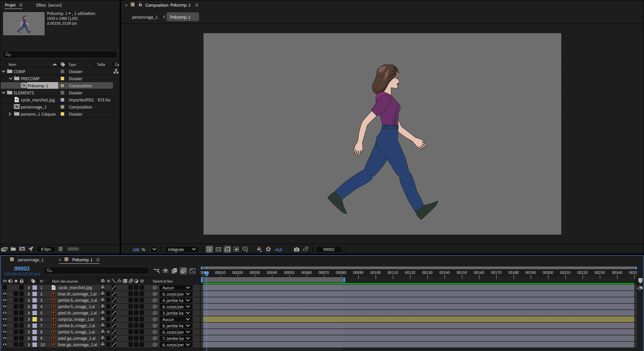Open the Title/Action Safe overlay options
Screen dimensions: 644x351
[x=245, y=249]
